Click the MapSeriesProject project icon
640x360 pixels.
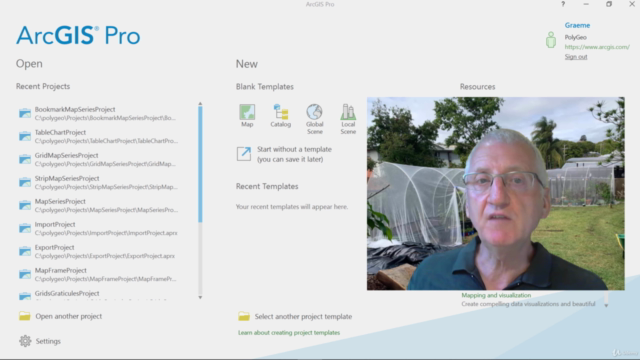point(25,204)
